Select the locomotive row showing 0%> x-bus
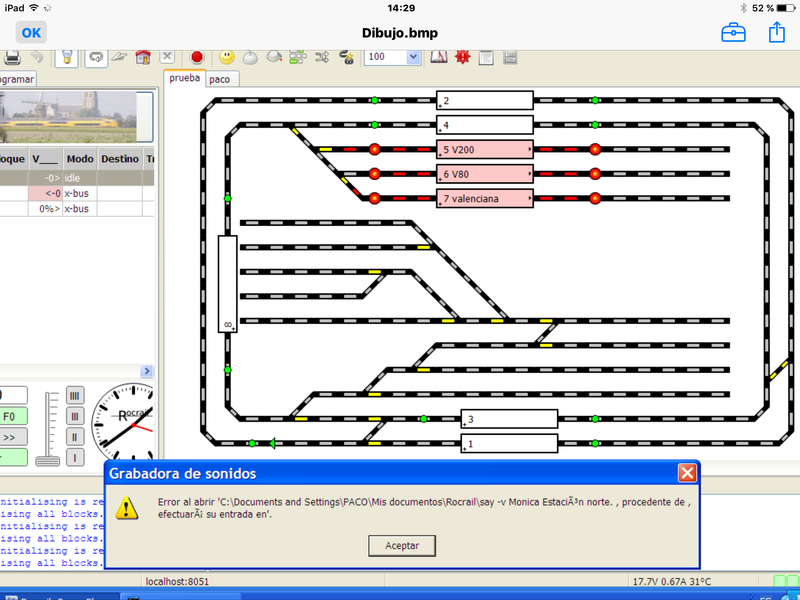 [77, 209]
